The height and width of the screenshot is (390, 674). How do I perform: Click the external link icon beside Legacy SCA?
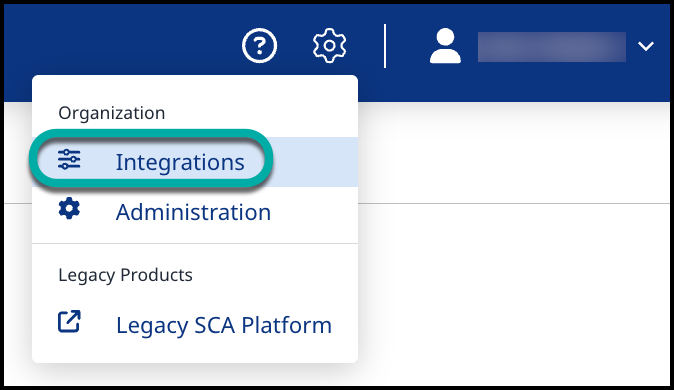click(x=69, y=321)
